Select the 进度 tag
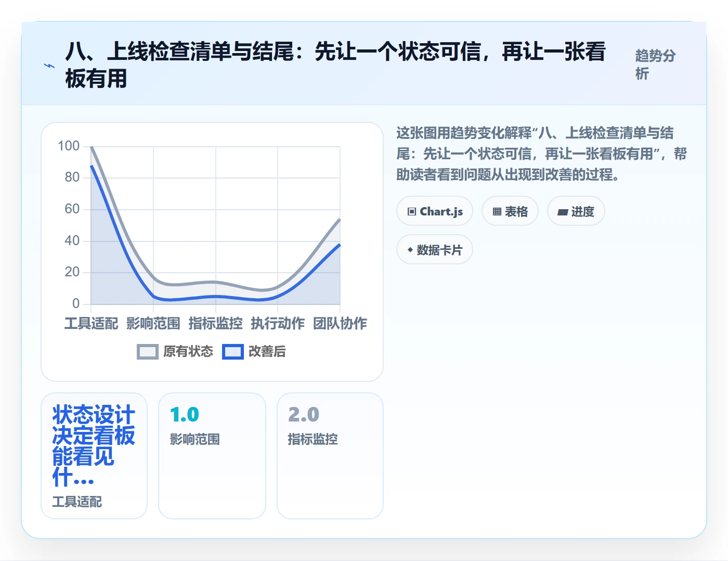 click(x=576, y=211)
